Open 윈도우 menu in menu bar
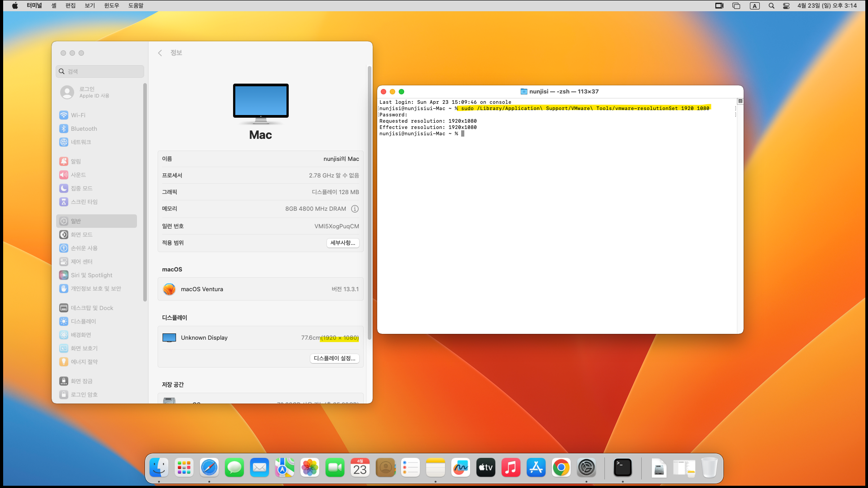The width and height of the screenshot is (868, 488). [111, 6]
